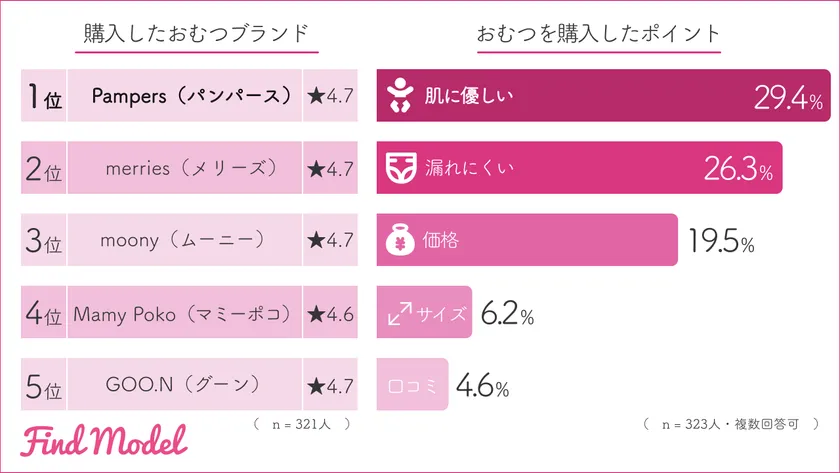Select the おむつを購入したポイント heading
This screenshot has width=840, height=473.
click(599, 33)
